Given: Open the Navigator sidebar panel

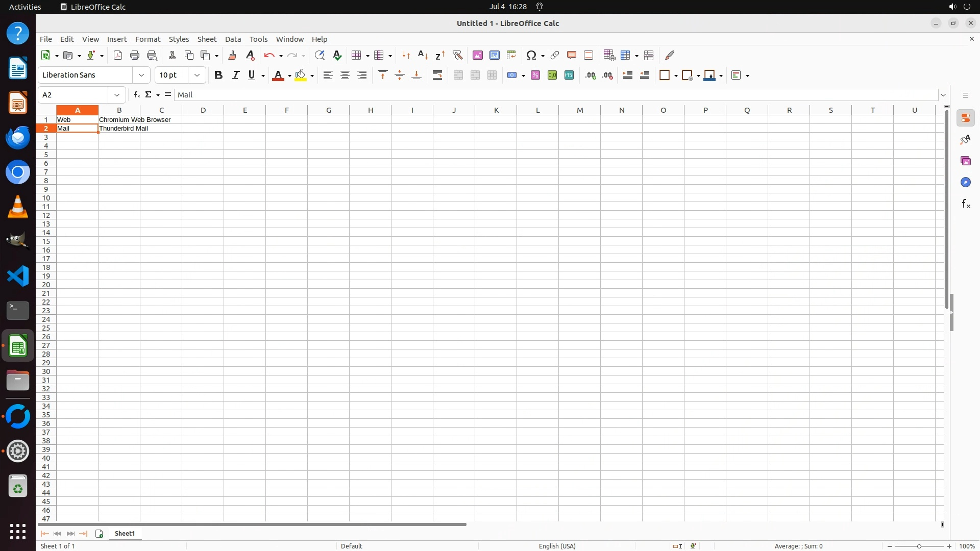Looking at the screenshot, I should [x=965, y=183].
